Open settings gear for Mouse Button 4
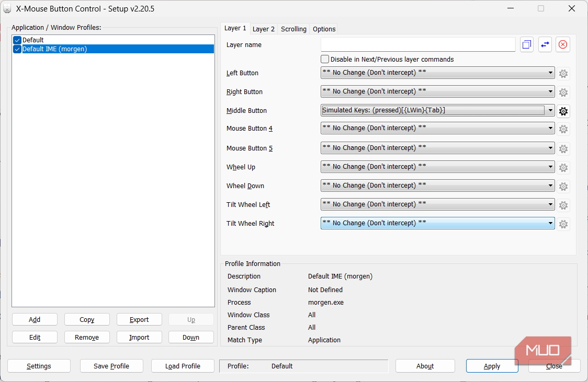 (x=563, y=129)
